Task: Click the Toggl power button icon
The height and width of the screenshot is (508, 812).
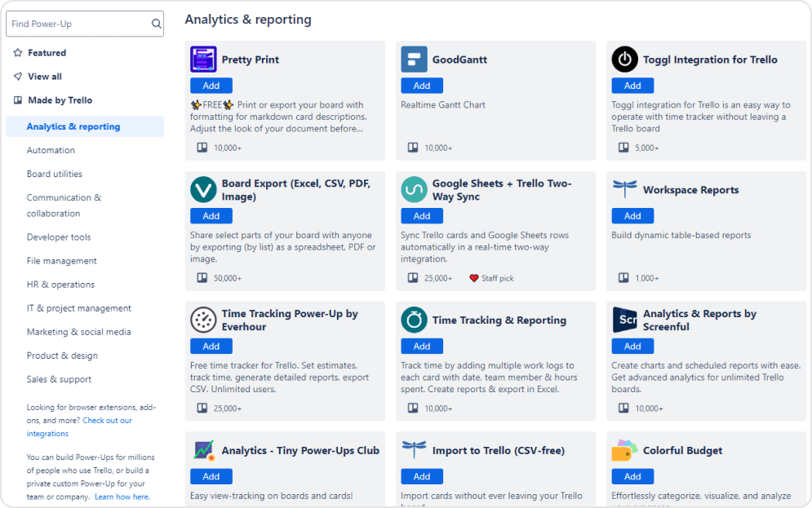Action: coord(624,60)
